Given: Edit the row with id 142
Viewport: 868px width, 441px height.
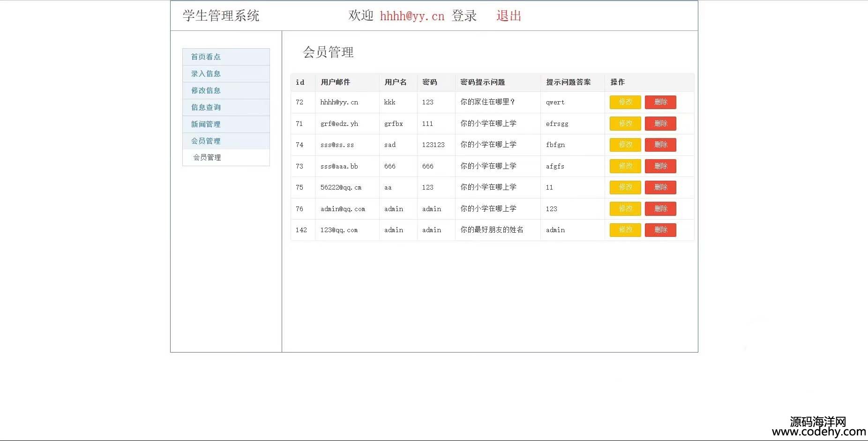Looking at the screenshot, I should point(625,230).
